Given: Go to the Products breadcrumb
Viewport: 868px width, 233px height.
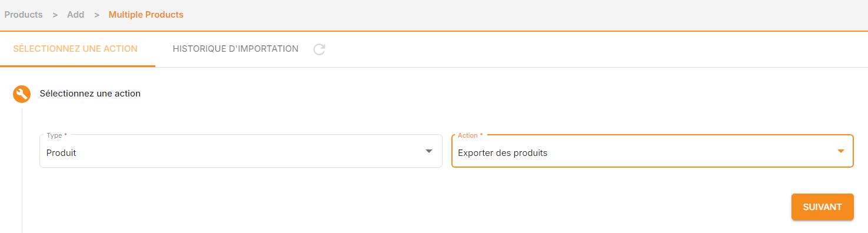Looking at the screenshot, I should point(24,15).
